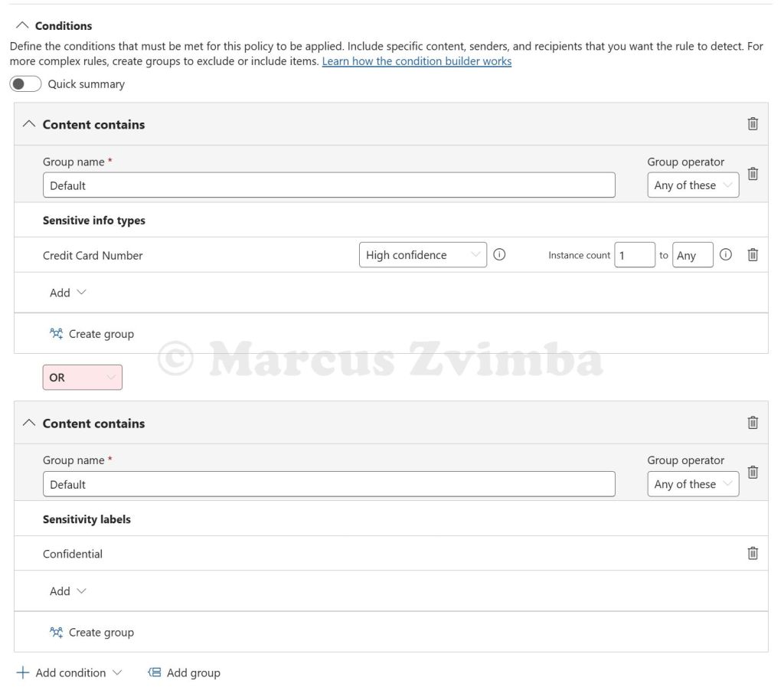Delete the first Default group

tap(753, 174)
